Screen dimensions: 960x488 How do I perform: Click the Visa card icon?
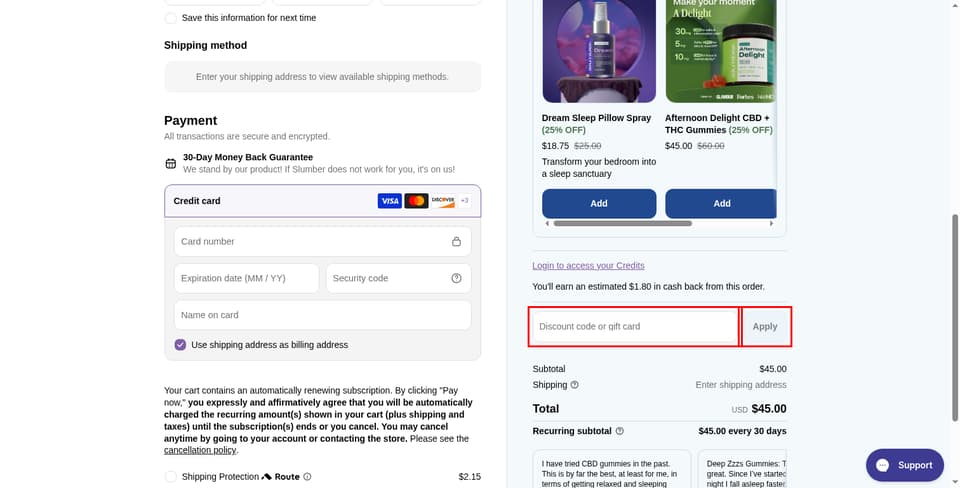tap(389, 201)
